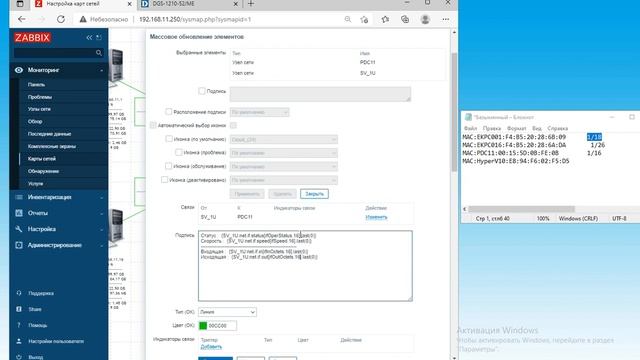Open a new browser tab with plus
Viewport: 640px width, 360px height.
(251, 4)
